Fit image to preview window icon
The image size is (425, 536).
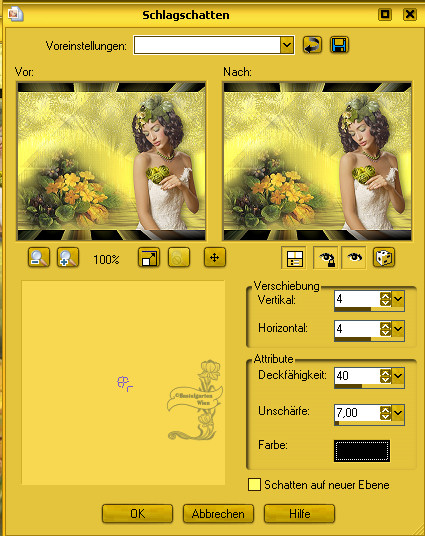point(149,257)
